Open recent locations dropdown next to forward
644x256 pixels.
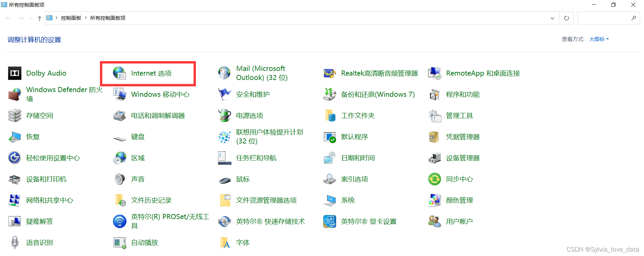point(31,18)
